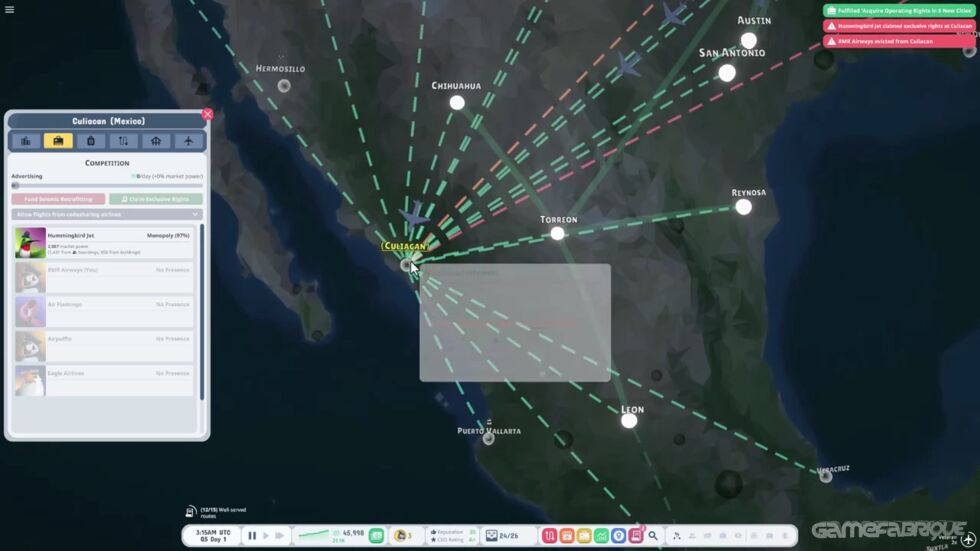
Task: Click the airplane compass icon at bottom right
Action: tap(969, 539)
